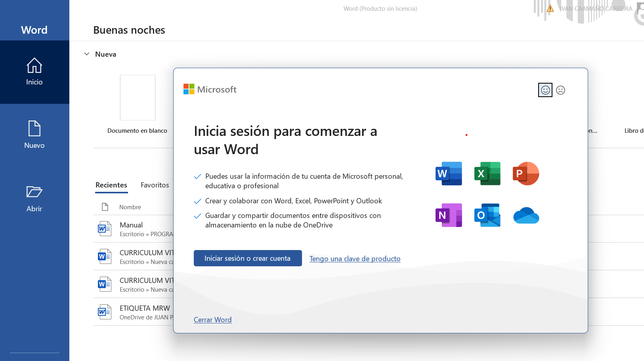Switch to the Recientes tab

(x=111, y=185)
